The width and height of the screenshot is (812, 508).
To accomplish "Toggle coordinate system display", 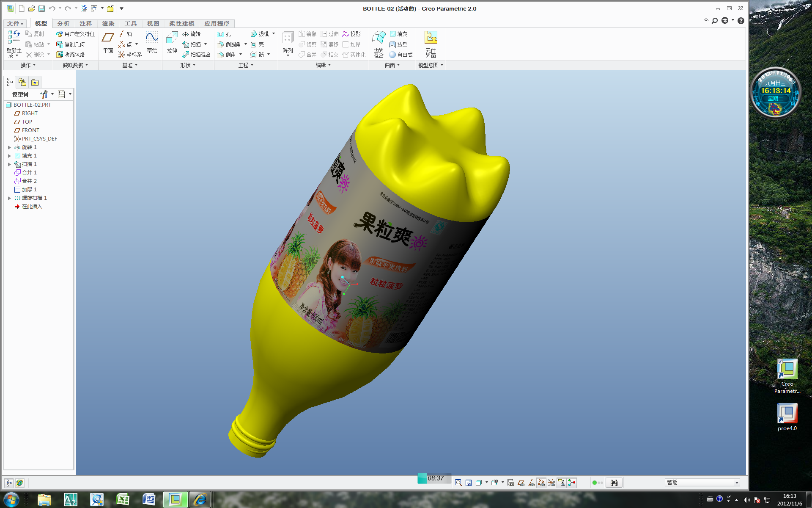I will 551,483.
